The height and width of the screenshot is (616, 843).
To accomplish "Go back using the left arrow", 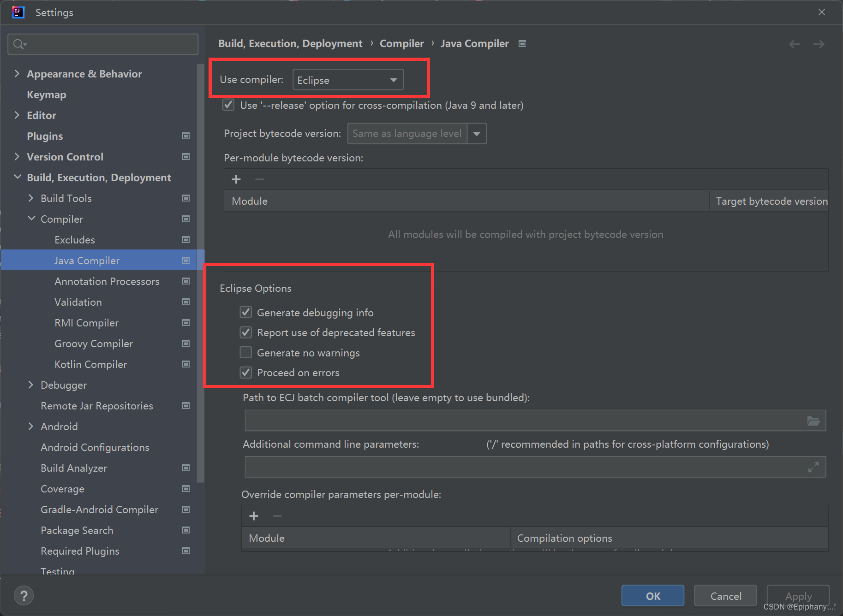I will [795, 44].
